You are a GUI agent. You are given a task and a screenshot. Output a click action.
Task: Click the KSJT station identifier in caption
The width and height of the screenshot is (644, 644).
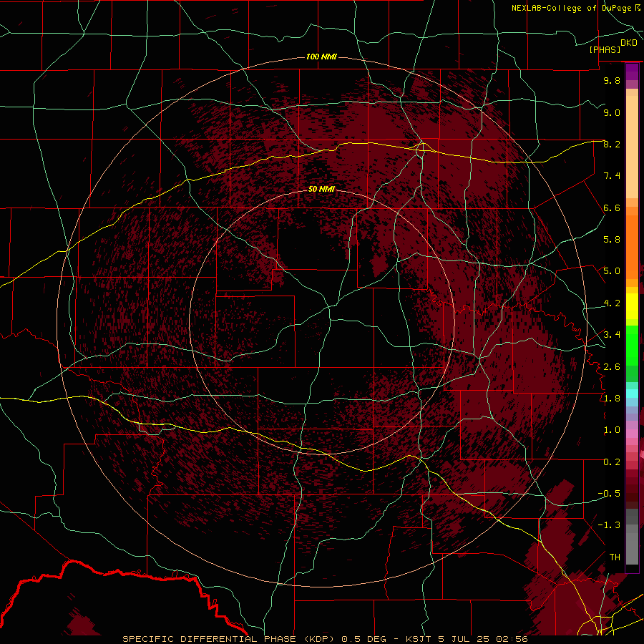tap(419, 639)
